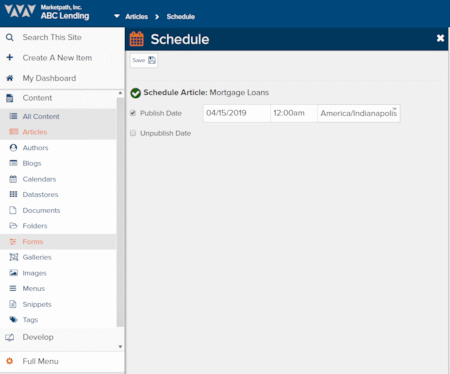Screen dimensions: 450x374
Task: Click the publish date field 04/15/2019
Action: pyautogui.click(x=237, y=113)
